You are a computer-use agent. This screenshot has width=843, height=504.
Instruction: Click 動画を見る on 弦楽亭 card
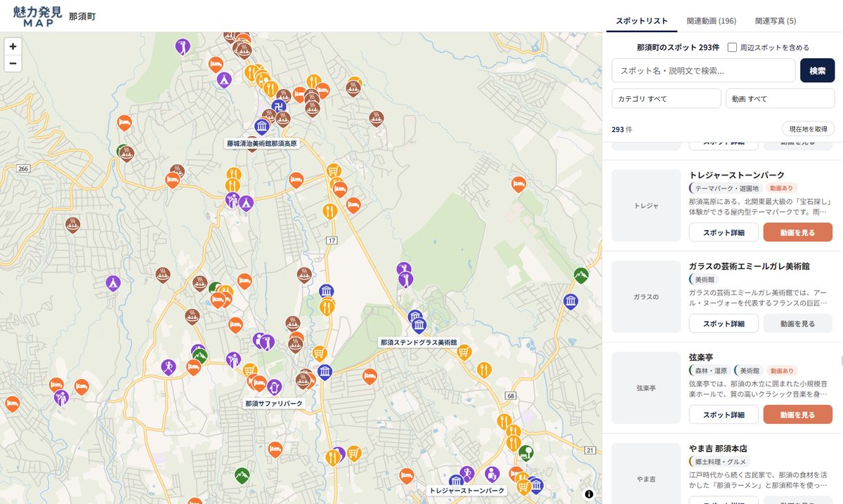click(797, 415)
